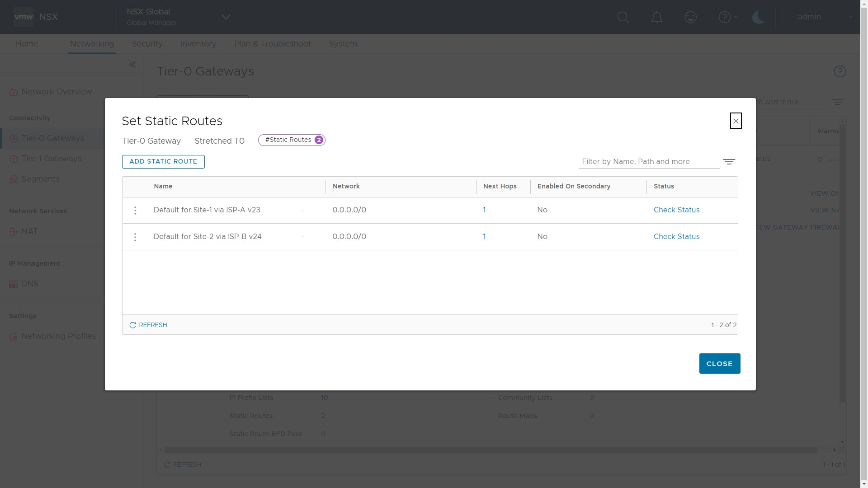
Task: Click the ADD STATIC ROUTE button
Action: [x=163, y=161]
